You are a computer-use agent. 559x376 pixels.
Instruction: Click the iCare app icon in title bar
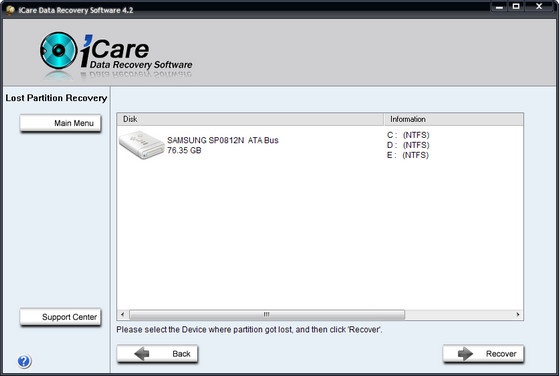coord(10,10)
